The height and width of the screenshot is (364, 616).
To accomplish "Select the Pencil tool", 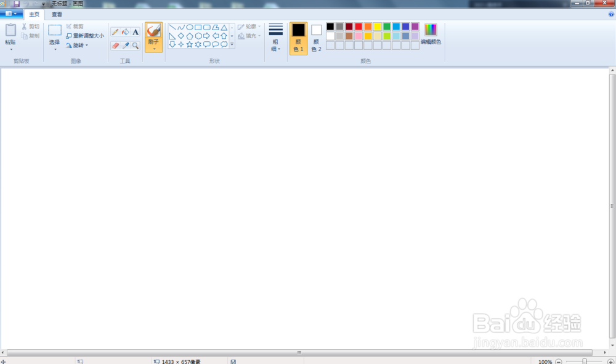I will coord(115,32).
